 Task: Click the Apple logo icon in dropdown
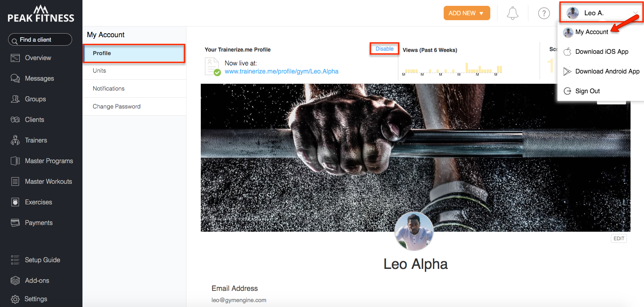[x=567, y=52]
